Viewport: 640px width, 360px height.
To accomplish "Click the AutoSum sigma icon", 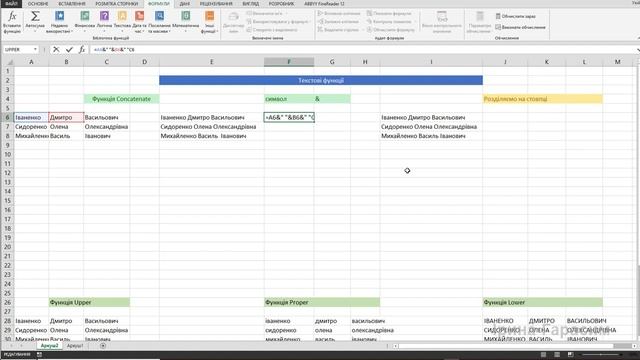I will pos(35,16).
